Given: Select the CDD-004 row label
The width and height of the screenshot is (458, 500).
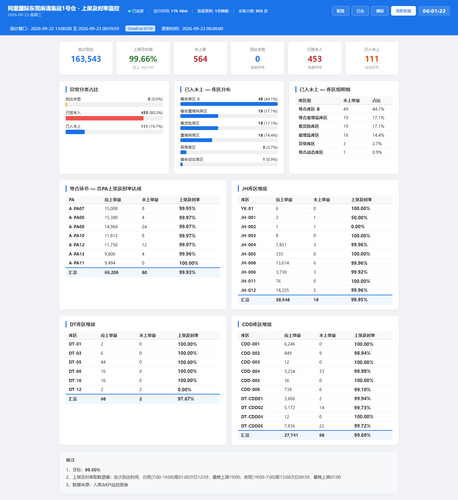Looking at the screenshot, I should pos(250,371).
